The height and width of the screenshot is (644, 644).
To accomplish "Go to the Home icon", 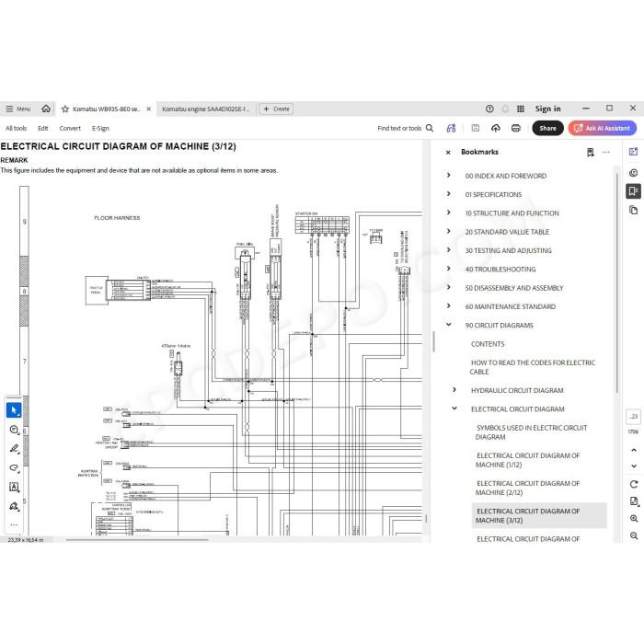I will [46, 109].
